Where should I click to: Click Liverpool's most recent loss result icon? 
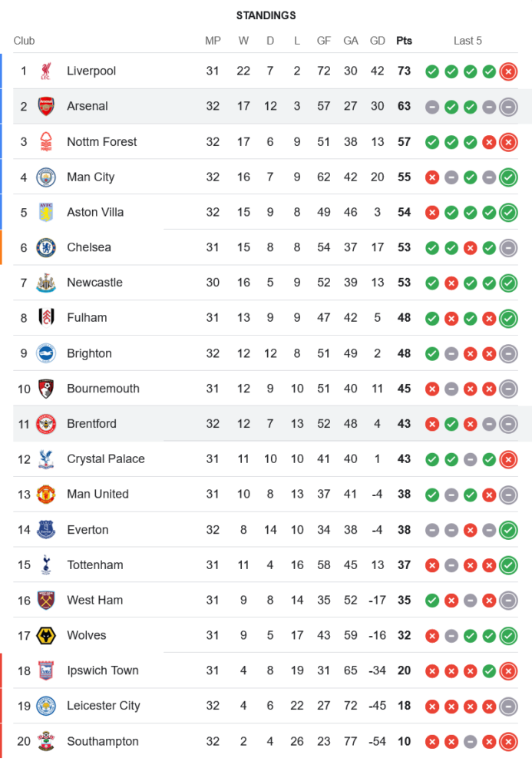click(x=507, y=71)
